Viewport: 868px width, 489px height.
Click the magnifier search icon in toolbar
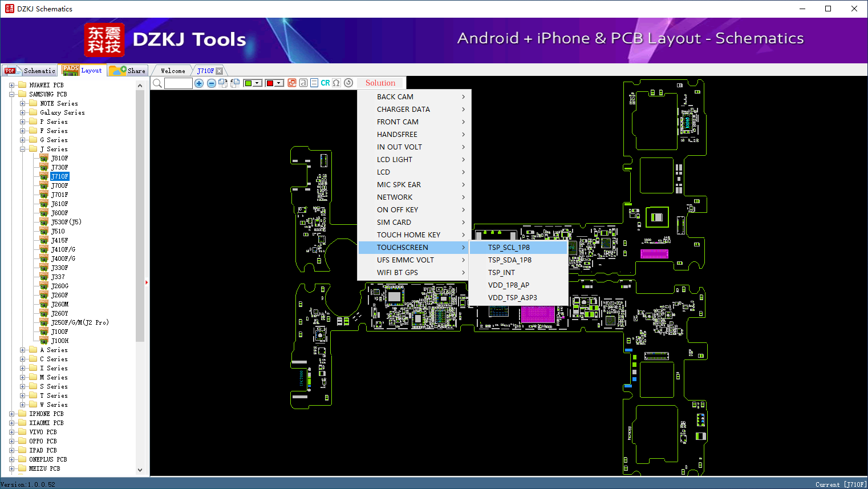tap(157, 83)
